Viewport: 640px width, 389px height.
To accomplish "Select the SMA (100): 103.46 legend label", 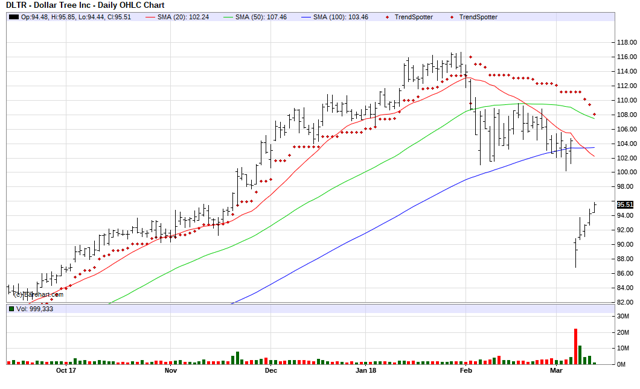I will point(341,17).
